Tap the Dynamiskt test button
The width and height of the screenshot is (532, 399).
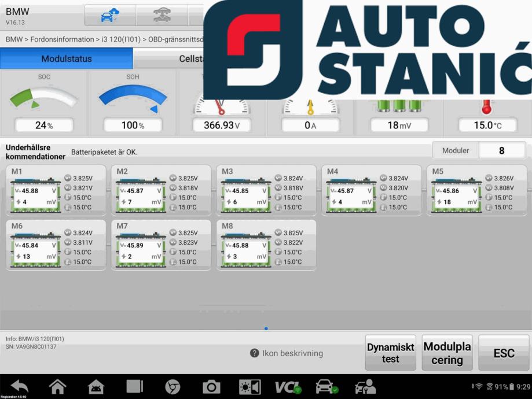point(391,353)
